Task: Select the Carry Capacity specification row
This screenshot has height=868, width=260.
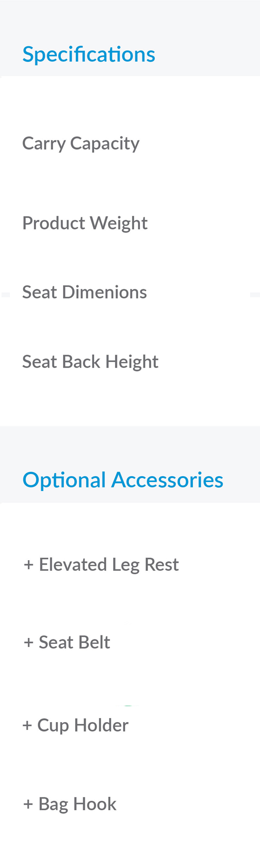Action: click(x=81, y=143)
